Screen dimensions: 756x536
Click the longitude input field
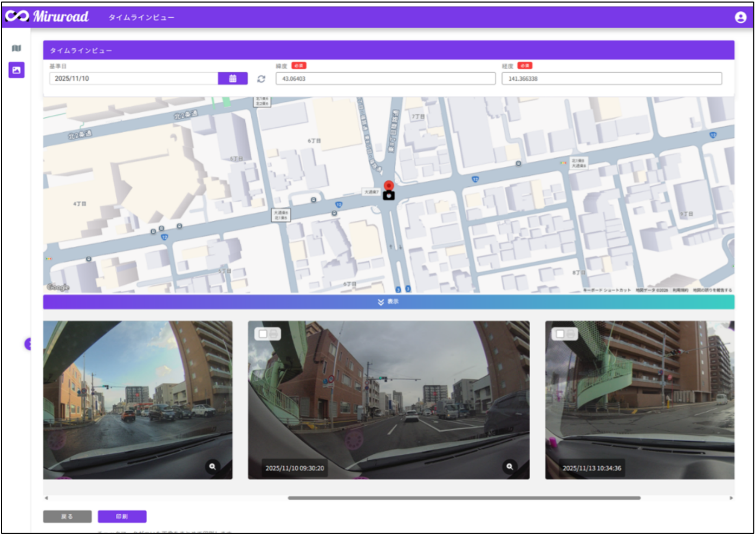611,79
